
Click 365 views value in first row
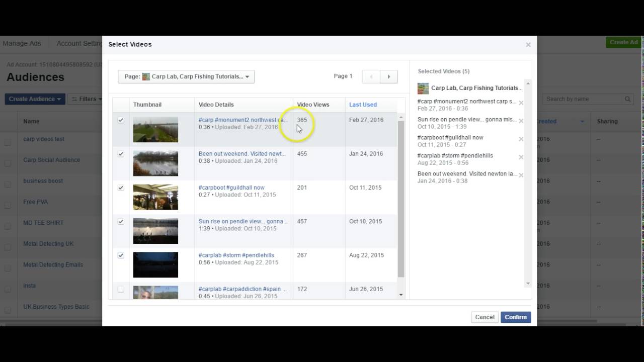[x=302, y=120]
